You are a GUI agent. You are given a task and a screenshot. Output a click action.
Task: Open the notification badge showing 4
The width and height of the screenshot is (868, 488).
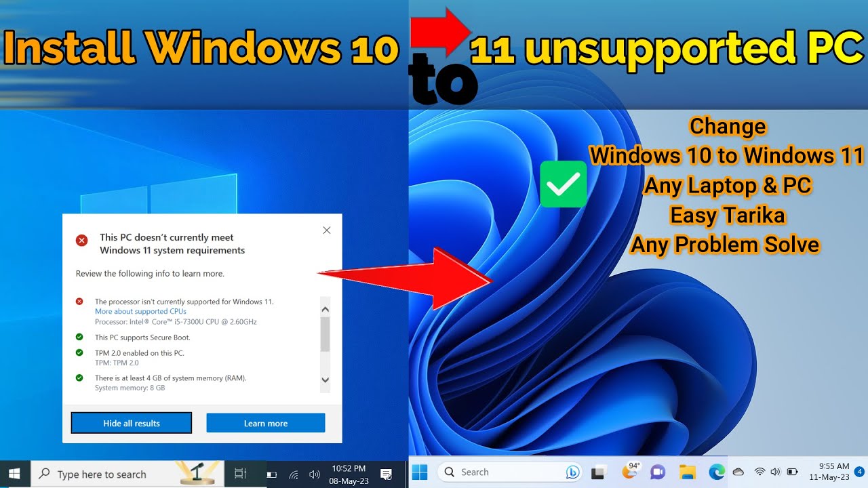pyautogui.click(x=860, y=471)
